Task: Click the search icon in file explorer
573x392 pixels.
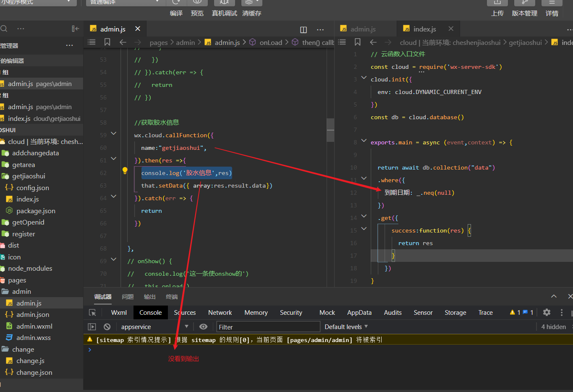Action: [x=4, y=29]
